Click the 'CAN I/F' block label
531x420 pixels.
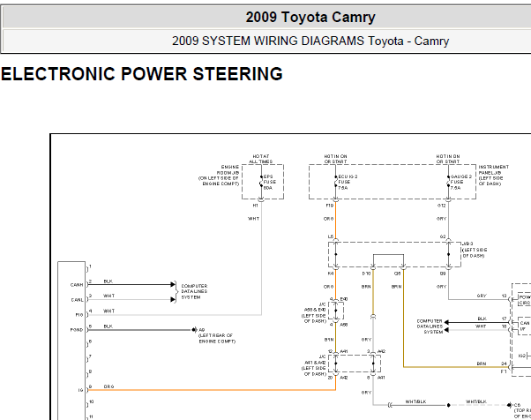click(525, 326)
